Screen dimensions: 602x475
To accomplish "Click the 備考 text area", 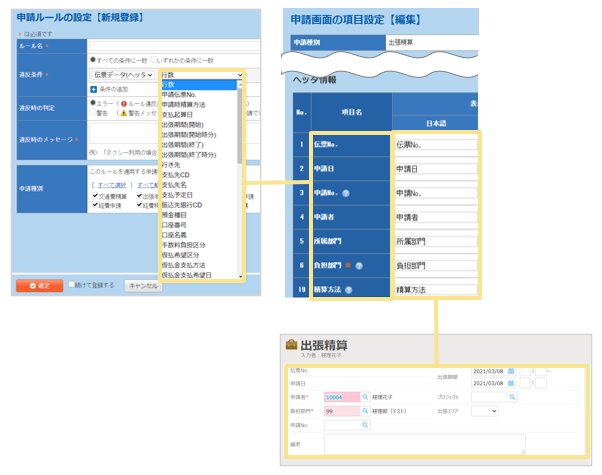I will [x=424, y=443].
